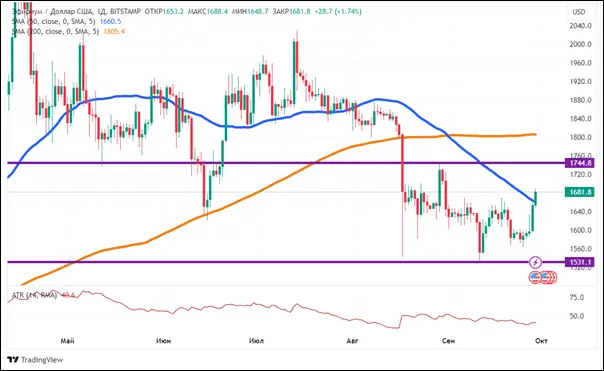The image size is (604, 371).
Task: Click the 1800.0 price scale value
Action: (x=581, y=137)
